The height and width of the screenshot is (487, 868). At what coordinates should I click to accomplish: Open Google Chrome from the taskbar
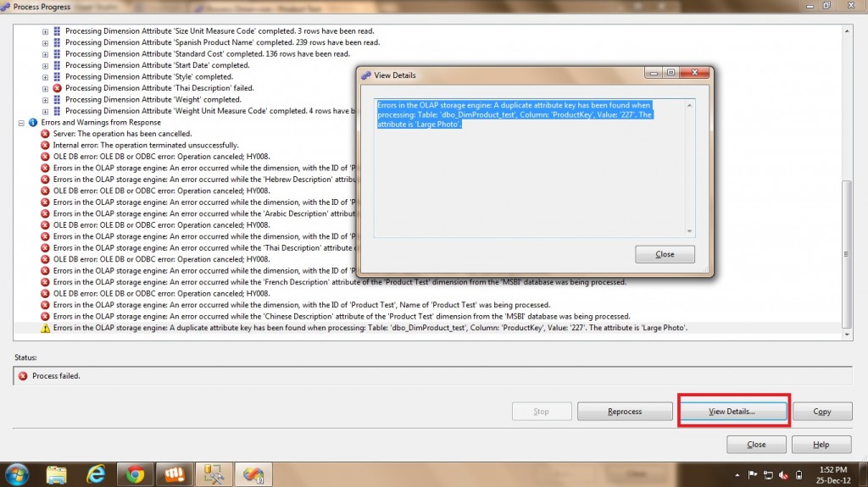(x=133, y=473)
